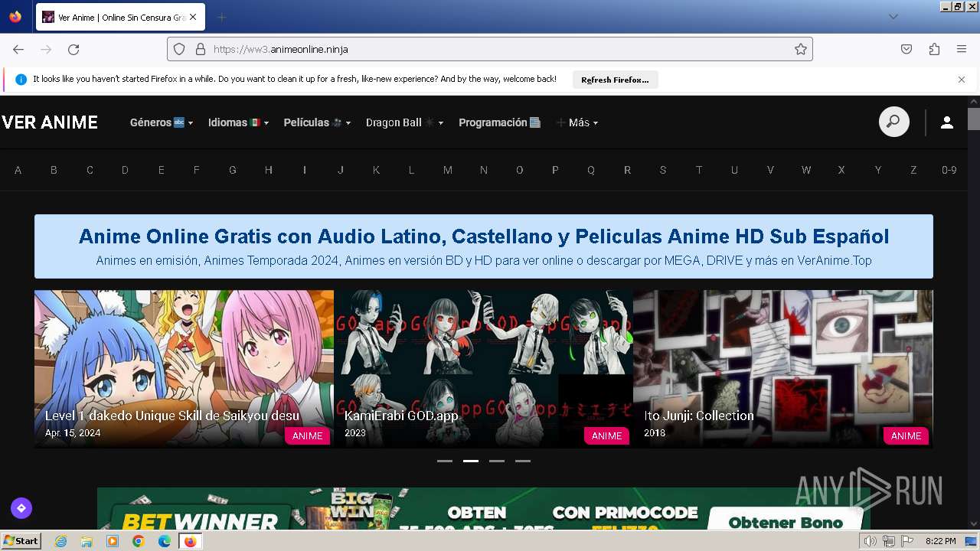
Task: Filter anime by letter K
Action: coord(376,170)
